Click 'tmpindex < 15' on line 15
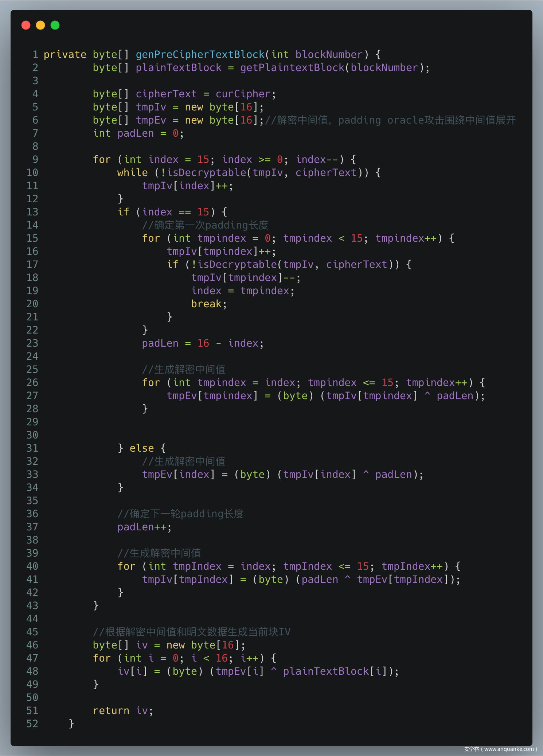 tap(323, 238)
